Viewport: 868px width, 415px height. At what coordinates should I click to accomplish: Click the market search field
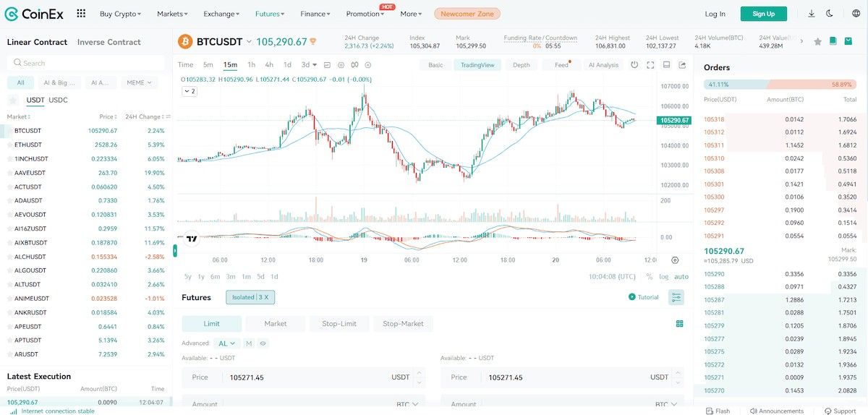tap(85, 63)
